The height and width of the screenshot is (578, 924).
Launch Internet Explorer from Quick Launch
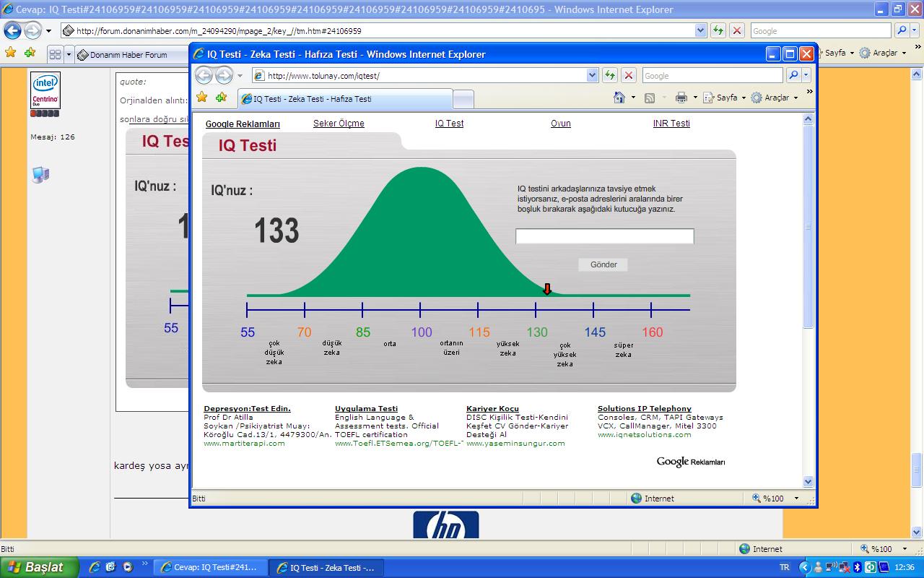click(x=95, y=567)
